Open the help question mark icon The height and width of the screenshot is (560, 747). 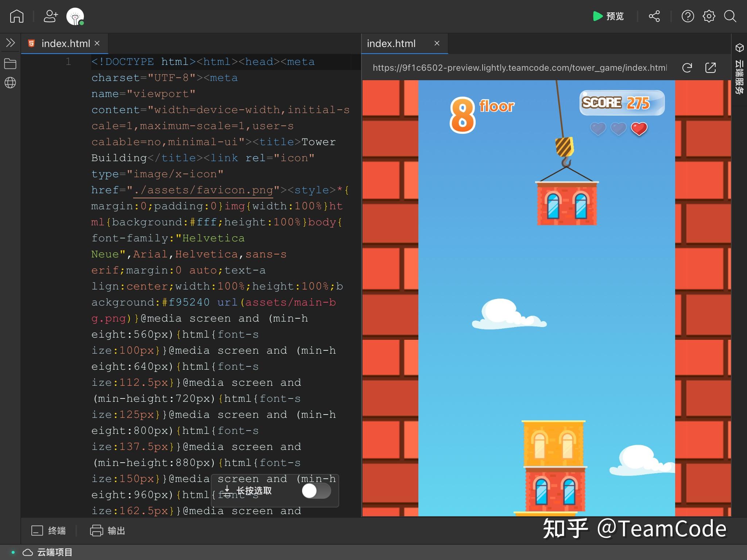pyautogui.click(x=688, y=16)
